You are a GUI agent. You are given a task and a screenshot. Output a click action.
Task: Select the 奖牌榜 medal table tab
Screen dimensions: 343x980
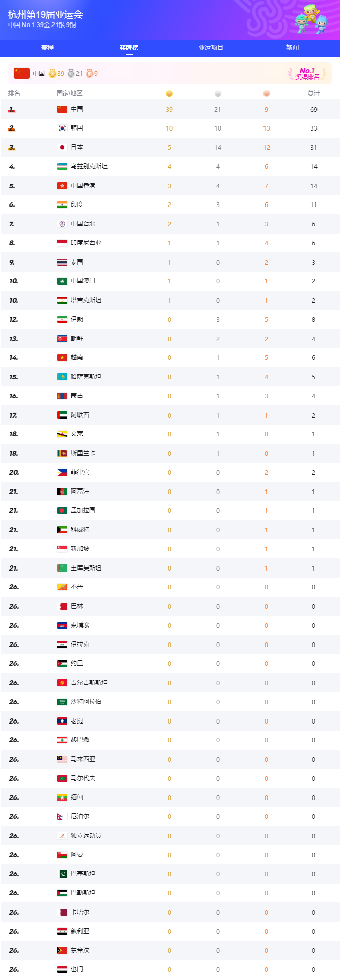(129, 48)
